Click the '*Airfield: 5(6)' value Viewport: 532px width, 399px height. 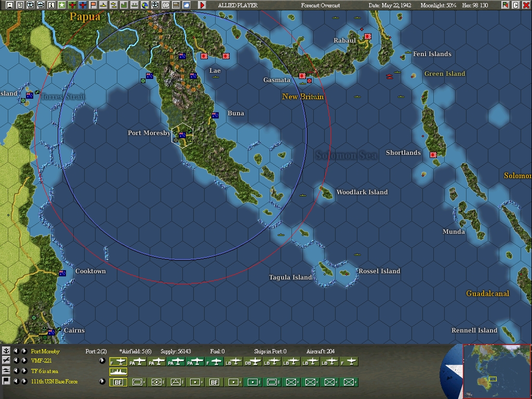pos(136,352)
